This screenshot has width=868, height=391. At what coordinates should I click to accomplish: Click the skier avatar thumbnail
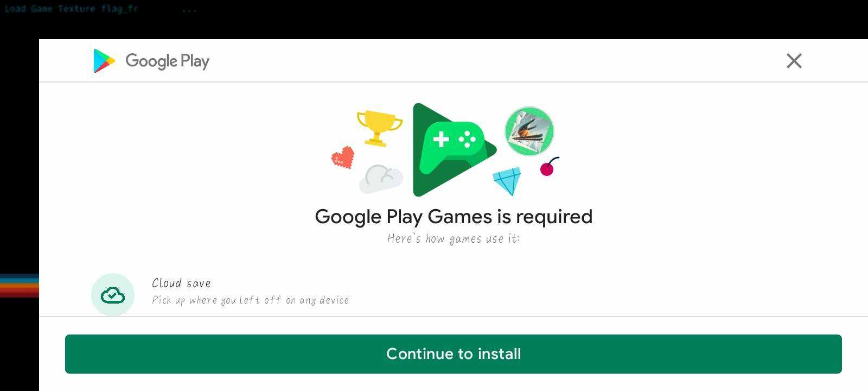point(529,131)
